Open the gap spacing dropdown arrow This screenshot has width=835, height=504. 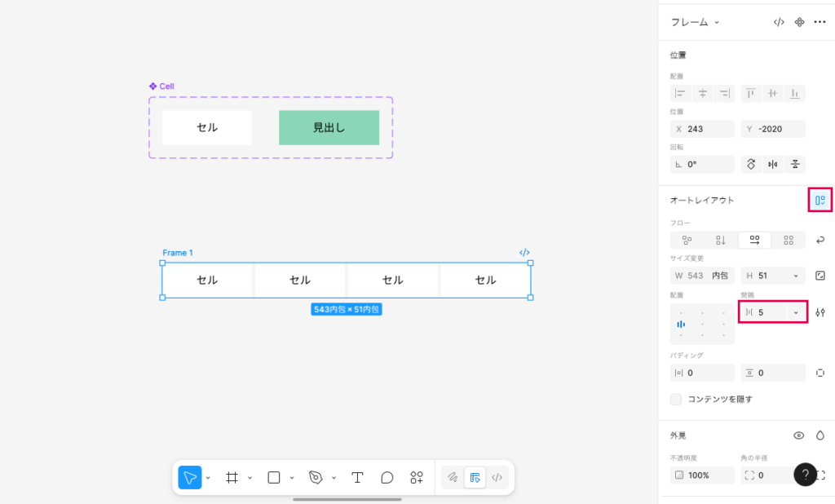coord(796,312)
